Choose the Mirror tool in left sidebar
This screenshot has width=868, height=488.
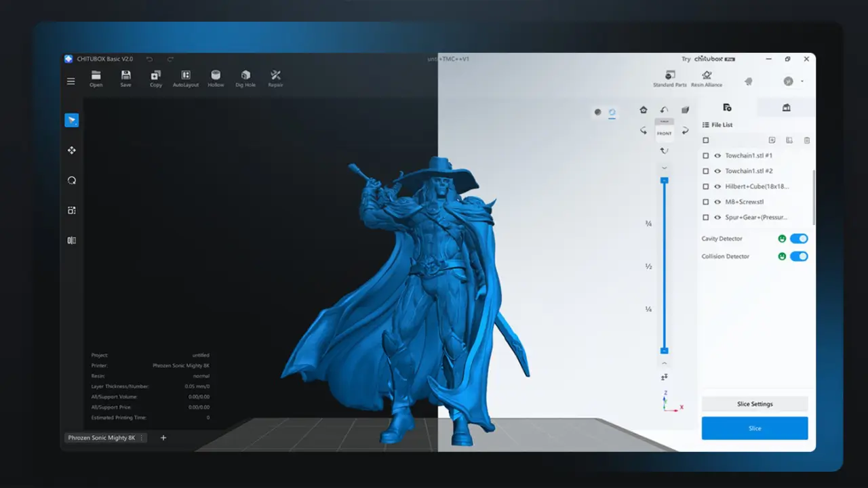pos(72,240)
